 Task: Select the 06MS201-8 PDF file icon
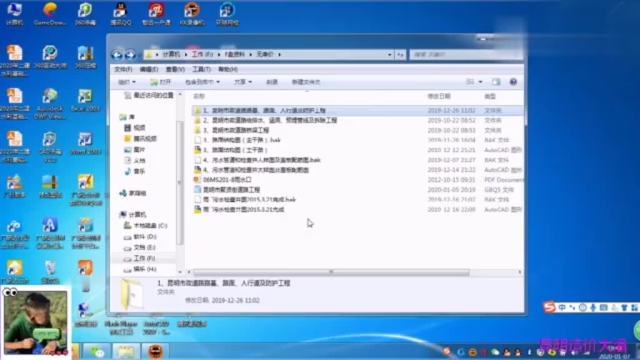[x=197, y=180]
